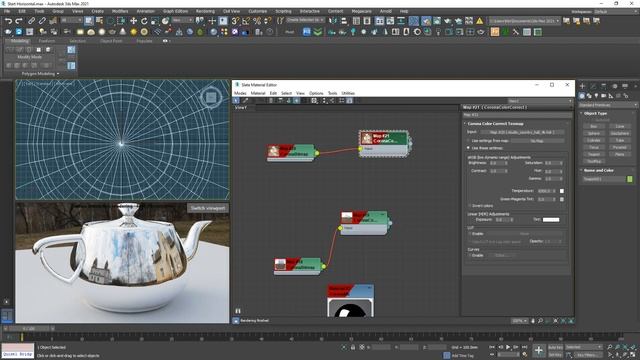This screenshot has height=360, width=640.
Task: Switch to the Modeling ribbon tab
Action: tap(19, 41)
